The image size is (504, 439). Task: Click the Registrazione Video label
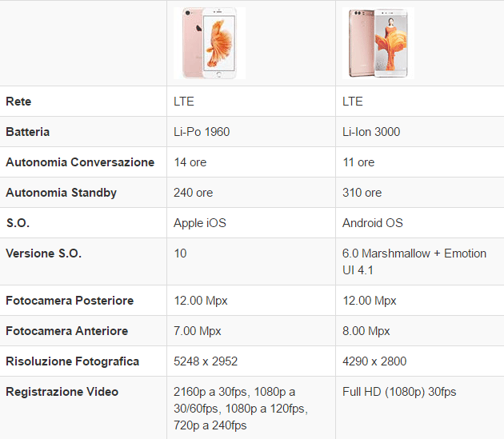pos(62,392)
